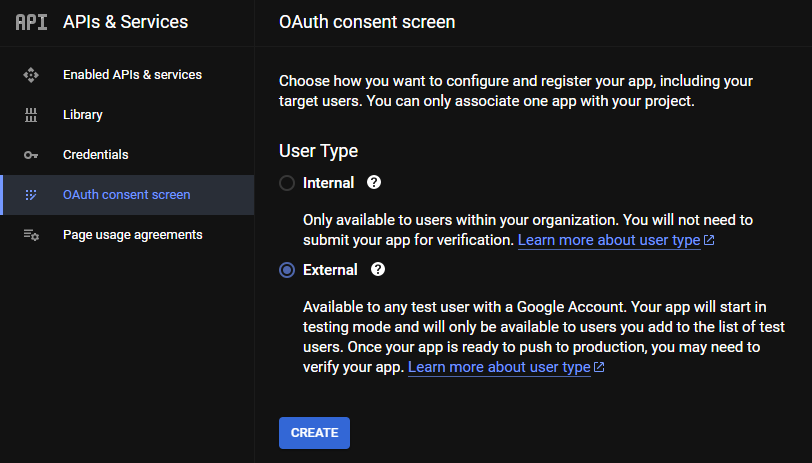This screenshot has width=812, height=463.
Task: Select OAuth consent screen in sidebar
Action: tap(127, 195)
